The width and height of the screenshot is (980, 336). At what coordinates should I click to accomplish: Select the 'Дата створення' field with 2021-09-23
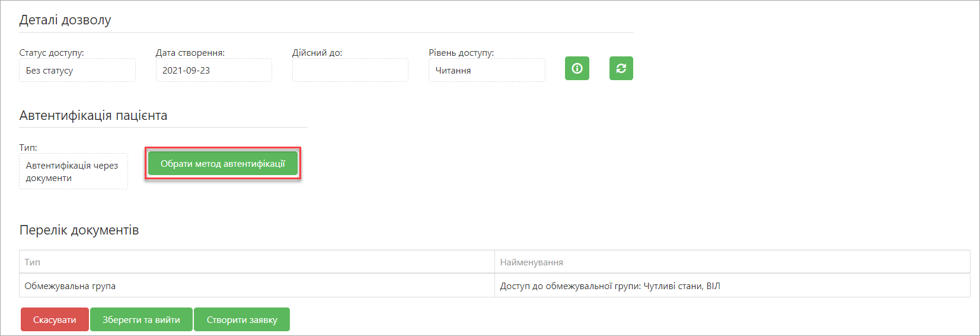pos(213,70)
